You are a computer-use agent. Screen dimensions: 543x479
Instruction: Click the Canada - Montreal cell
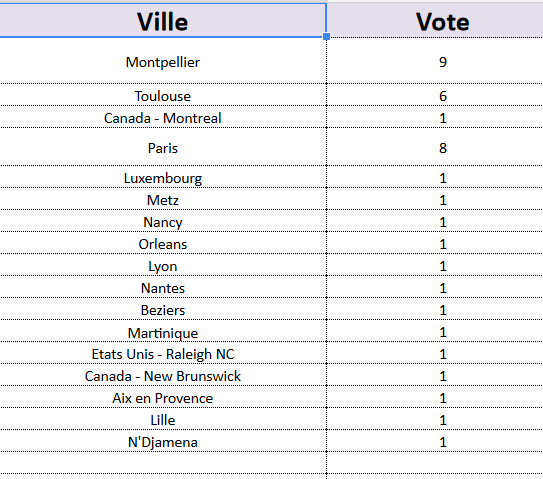[x=163, y=117]
